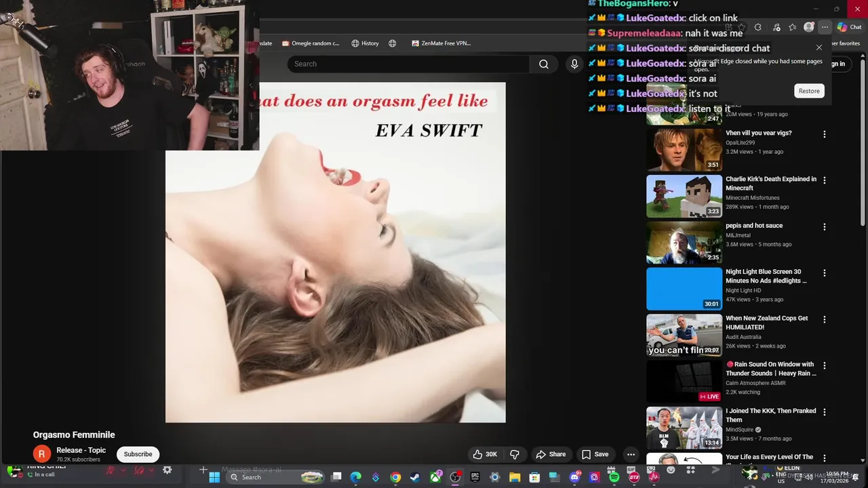This screenshot has width=868, height=488.
Task: Open Night Light Blue Screen 30 Minutes thumbnail
Action: click(x=684, y=289)
